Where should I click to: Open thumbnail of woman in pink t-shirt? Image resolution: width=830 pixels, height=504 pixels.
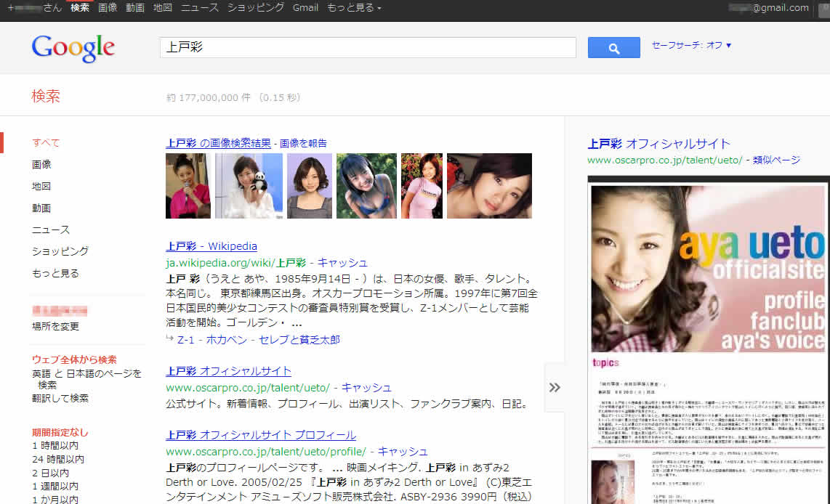422,186
